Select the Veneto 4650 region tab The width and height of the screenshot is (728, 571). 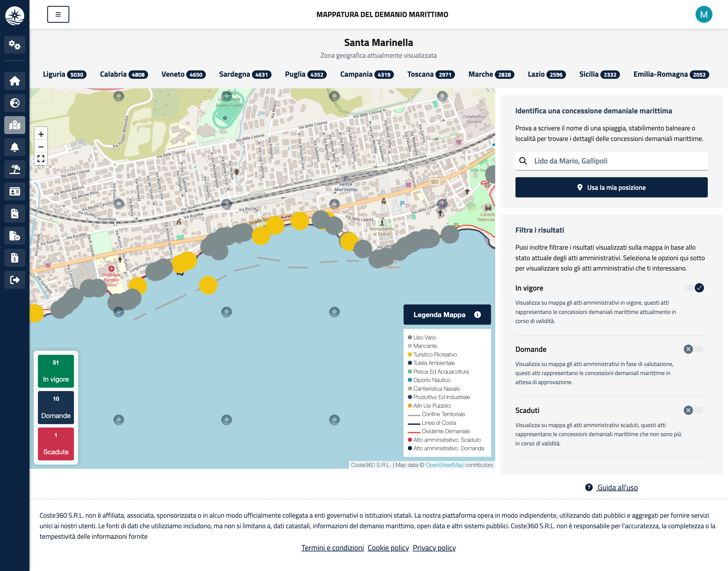click(x=183, y=74)
